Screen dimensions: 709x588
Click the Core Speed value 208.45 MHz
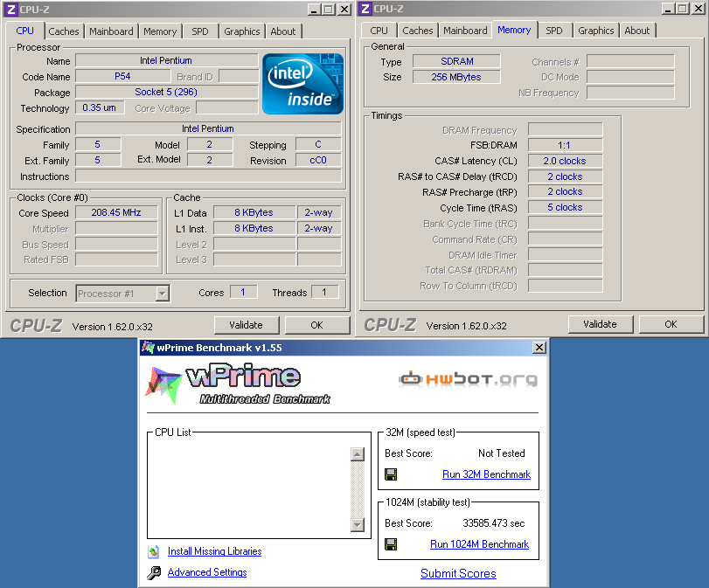click(x=116, y=212)
